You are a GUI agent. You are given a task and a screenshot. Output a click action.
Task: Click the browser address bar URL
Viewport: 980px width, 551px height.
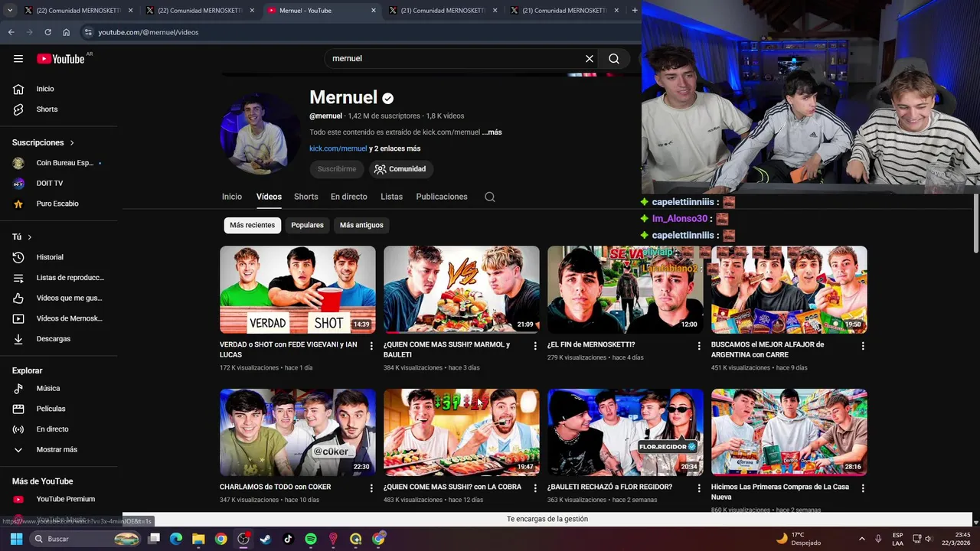point(148,32)
